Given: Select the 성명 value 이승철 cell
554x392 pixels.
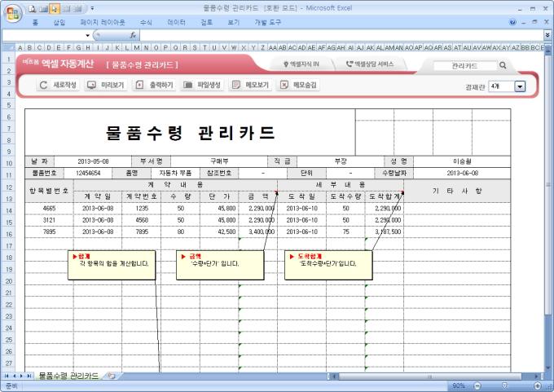Looking at the screenshot, I should coord(462,161).
